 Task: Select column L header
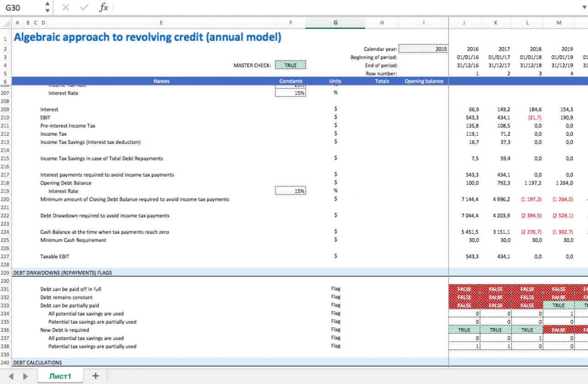click(x=527, y=22)
